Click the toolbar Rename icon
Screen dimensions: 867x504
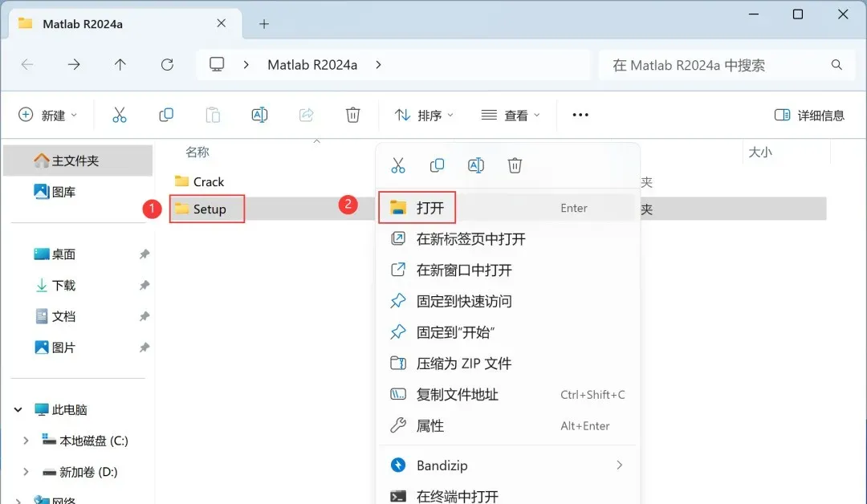click(x=259, y=115)
